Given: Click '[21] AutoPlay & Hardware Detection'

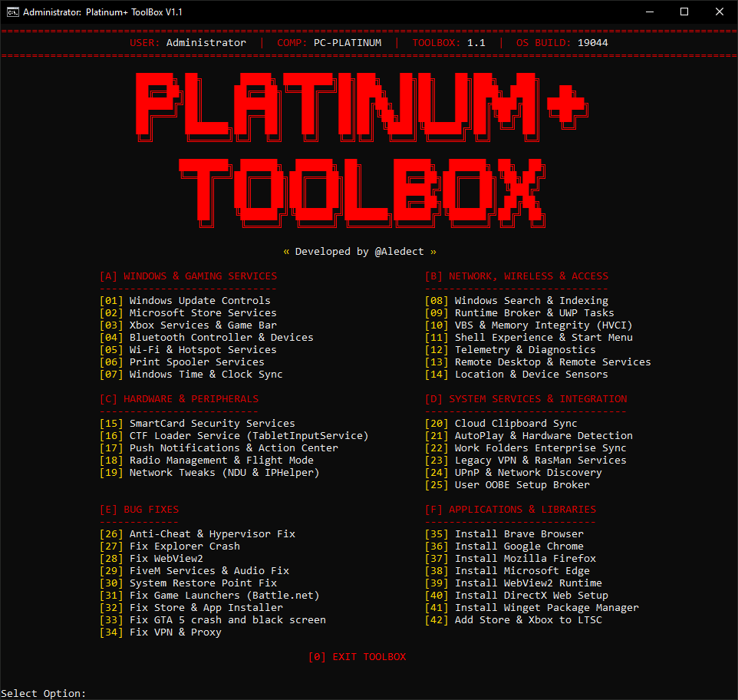Looking at the screenshot, I should [529, 435].
